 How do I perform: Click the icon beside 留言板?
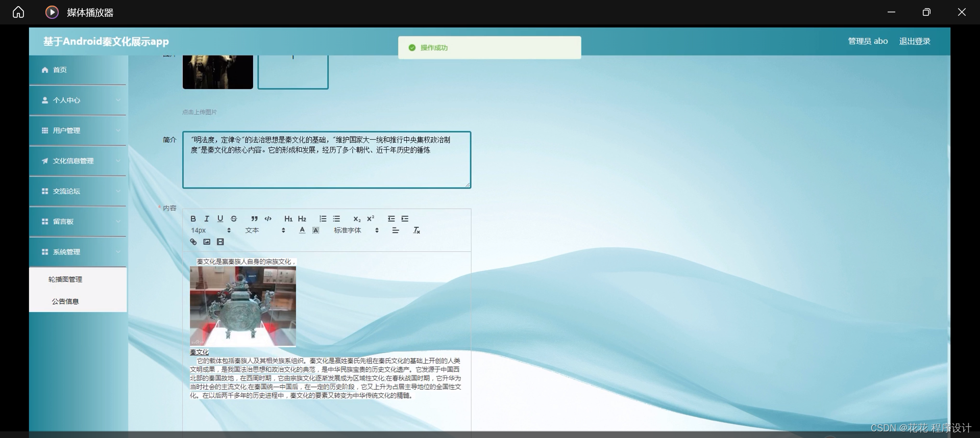pos(45,222)
